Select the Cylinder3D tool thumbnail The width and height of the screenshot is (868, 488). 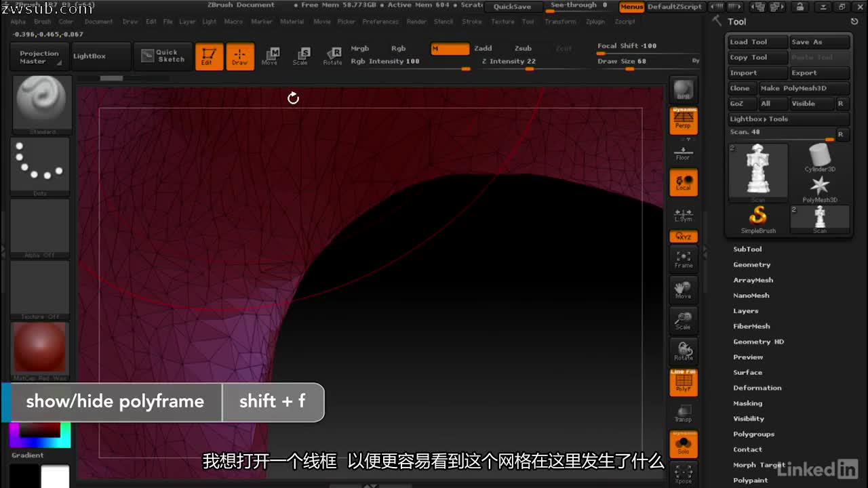tap(819, 155)
